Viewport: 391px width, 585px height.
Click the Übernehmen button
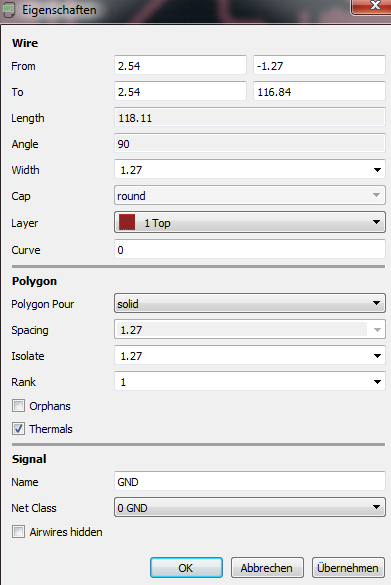[x=348, y=567]
